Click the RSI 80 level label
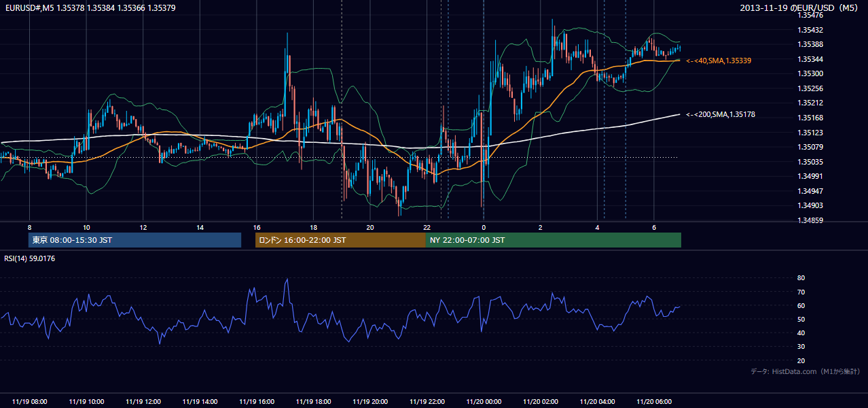This screenshot has height=408, width=868. point(801,278)
